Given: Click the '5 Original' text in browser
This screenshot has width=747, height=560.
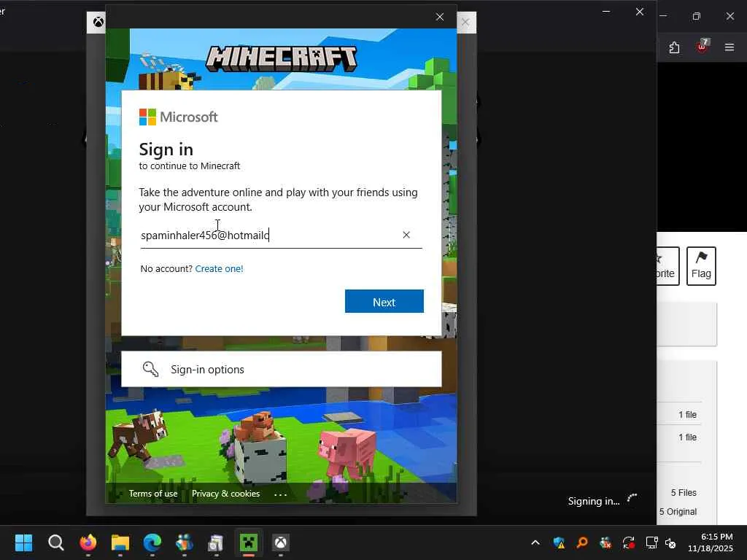Looking at the screenshot, I should tap(678, 511).
